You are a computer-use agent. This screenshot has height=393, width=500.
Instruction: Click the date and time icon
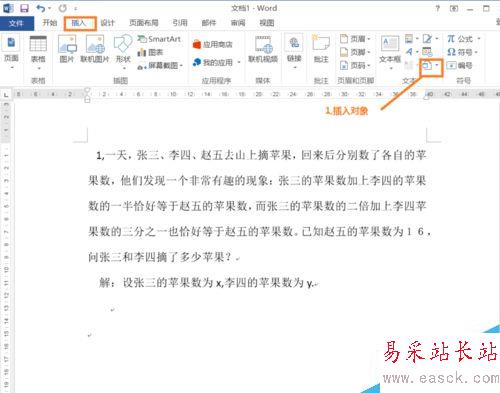click(427, 52)
